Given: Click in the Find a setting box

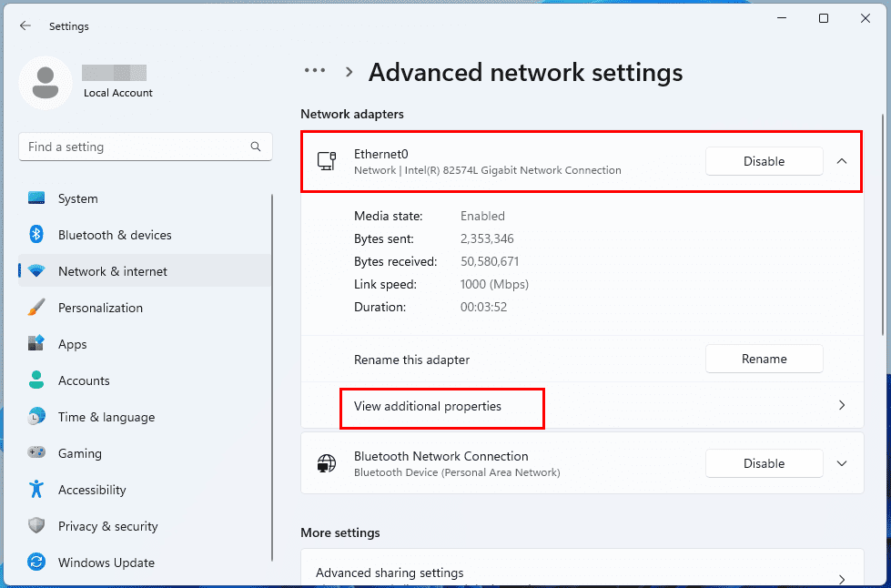Looking at the screenshot, I should coord(145,147).
